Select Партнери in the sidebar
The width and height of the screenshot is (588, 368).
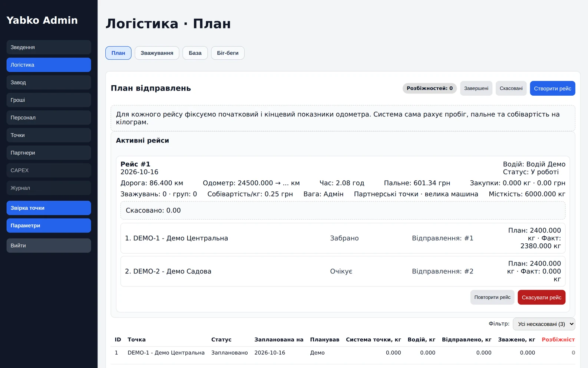point(49,153)
